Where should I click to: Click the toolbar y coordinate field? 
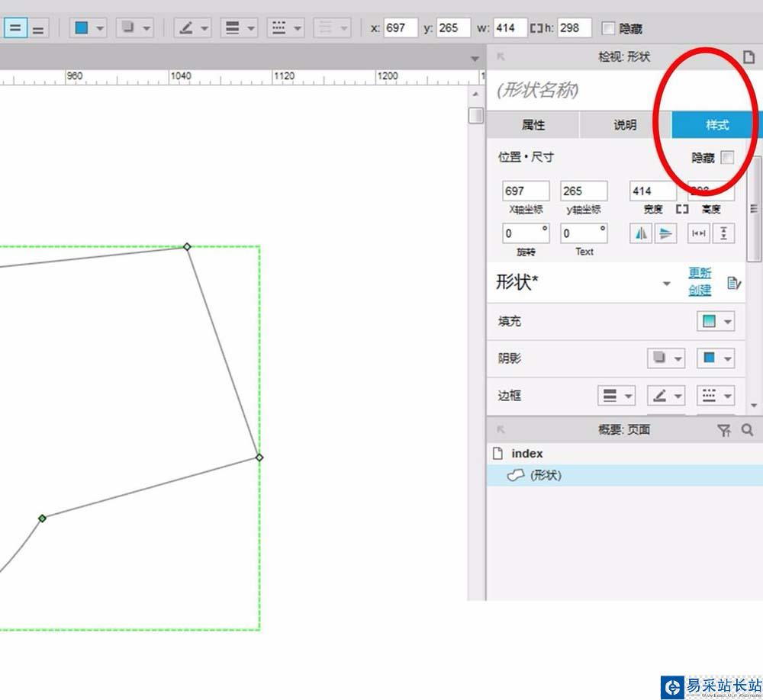(453, 27)
